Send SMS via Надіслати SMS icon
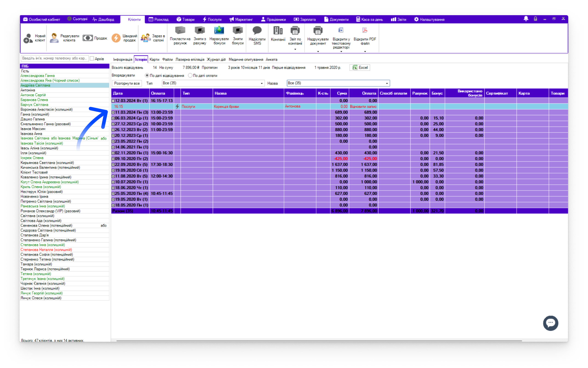 click(257, 30)
